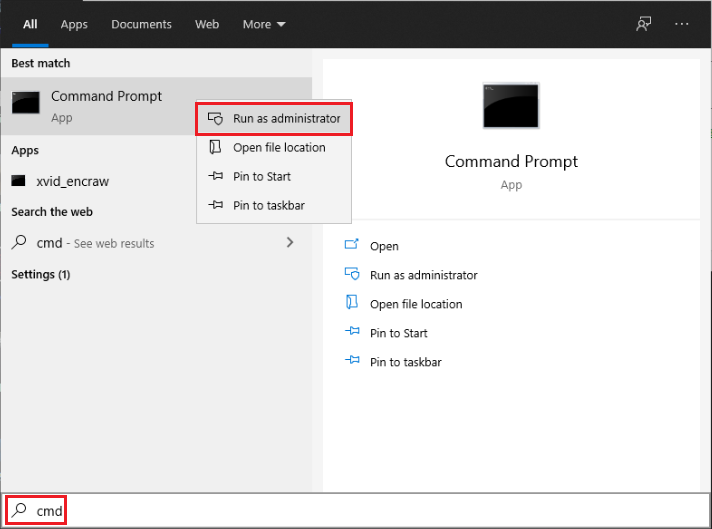Expand the More dropdown filter

[264, 24]
